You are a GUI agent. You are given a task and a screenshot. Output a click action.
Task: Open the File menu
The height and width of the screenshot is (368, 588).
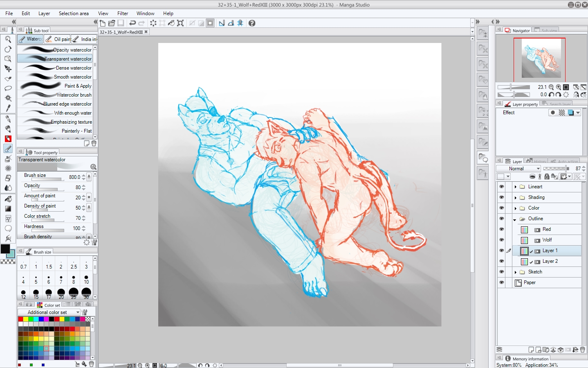pos(9,14)
